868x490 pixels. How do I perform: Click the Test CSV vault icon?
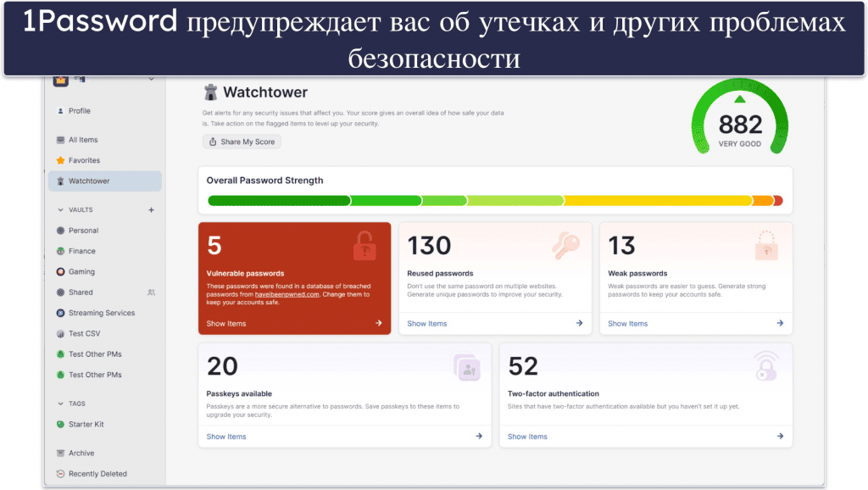(60, 334)
